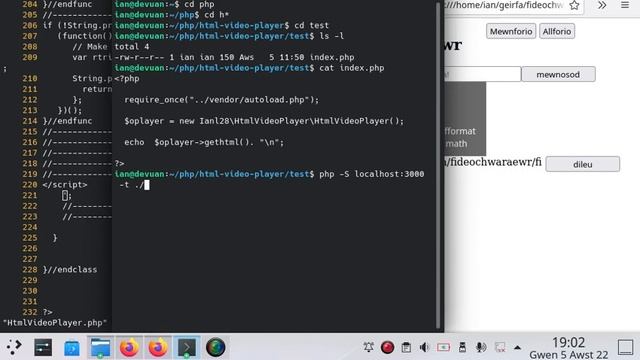The image size is (640, 360).
Task: Focus the text field beside mewnosod
Action: click(x=482, y=74)
